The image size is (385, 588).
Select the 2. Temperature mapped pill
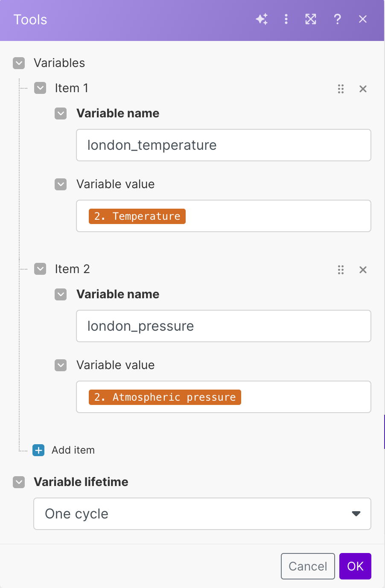click(137, 216)
